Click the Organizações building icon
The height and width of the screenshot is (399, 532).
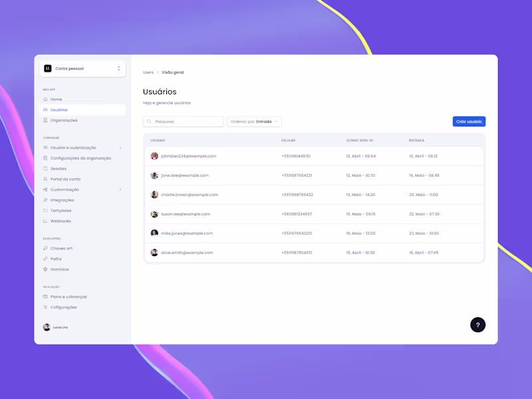point(46,120)
